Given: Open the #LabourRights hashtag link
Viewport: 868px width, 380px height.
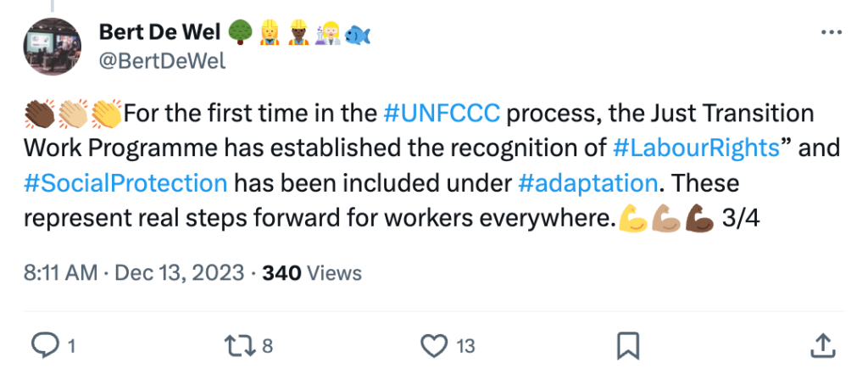Looking at the screenshot, I should point(695,147).
